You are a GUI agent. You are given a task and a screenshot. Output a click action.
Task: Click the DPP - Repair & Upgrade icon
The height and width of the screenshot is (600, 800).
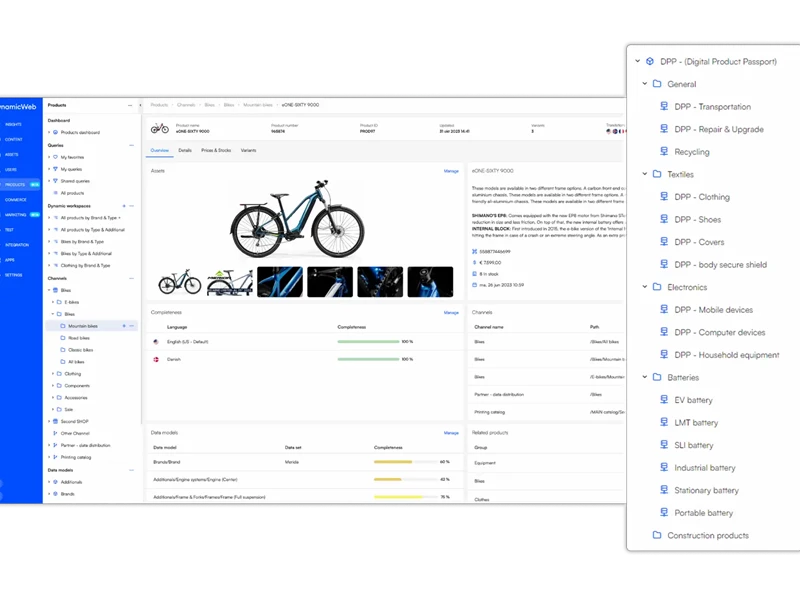[x=664, y=129]
